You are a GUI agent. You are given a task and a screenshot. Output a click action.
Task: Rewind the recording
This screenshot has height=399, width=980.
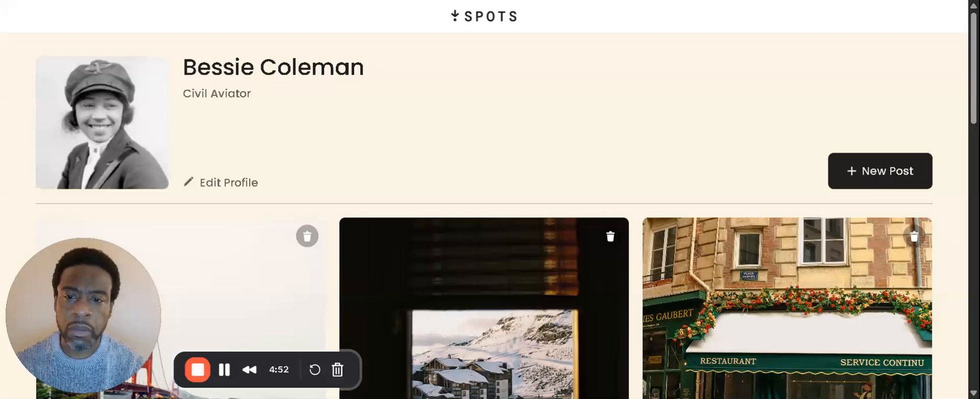pos(249,370)
